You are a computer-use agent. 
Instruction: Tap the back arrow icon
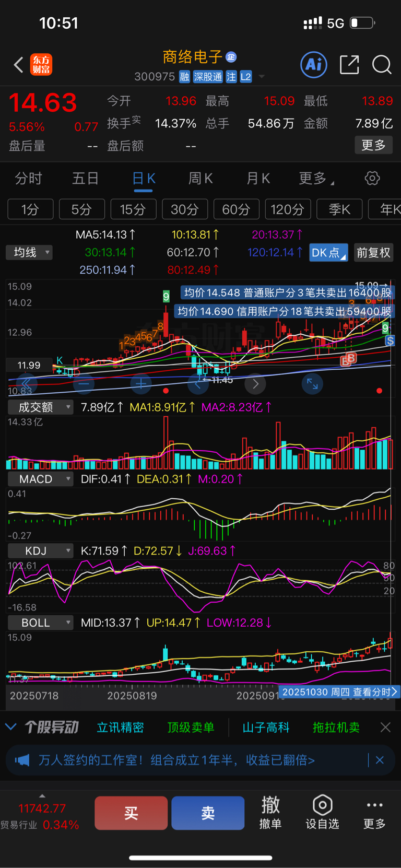(x=19, y=65)
